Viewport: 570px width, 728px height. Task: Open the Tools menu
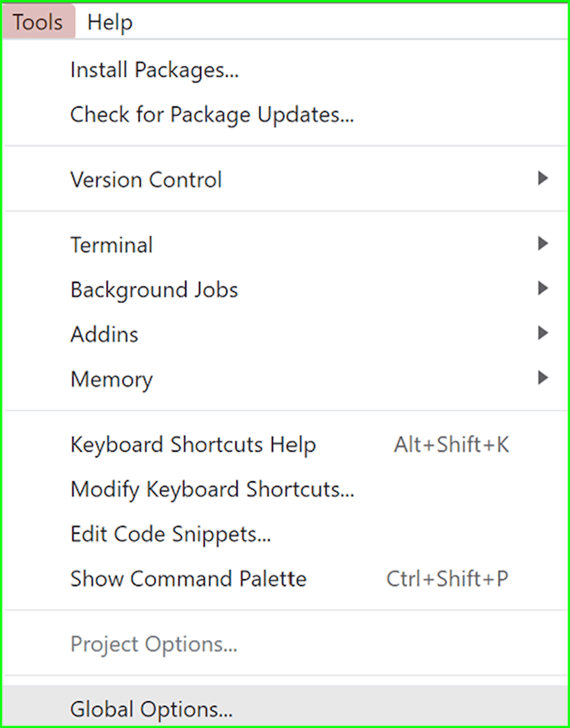coord(37,22)
